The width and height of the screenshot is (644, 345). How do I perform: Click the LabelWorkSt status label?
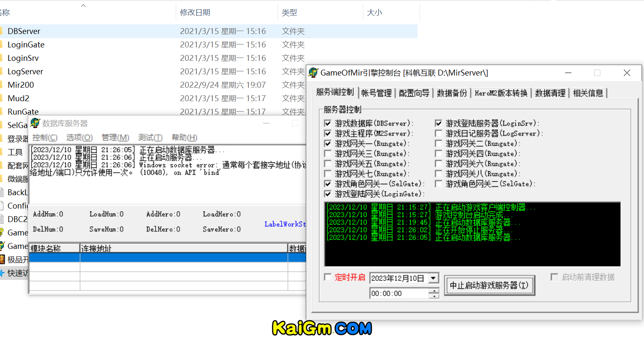(x=285, y=224)
